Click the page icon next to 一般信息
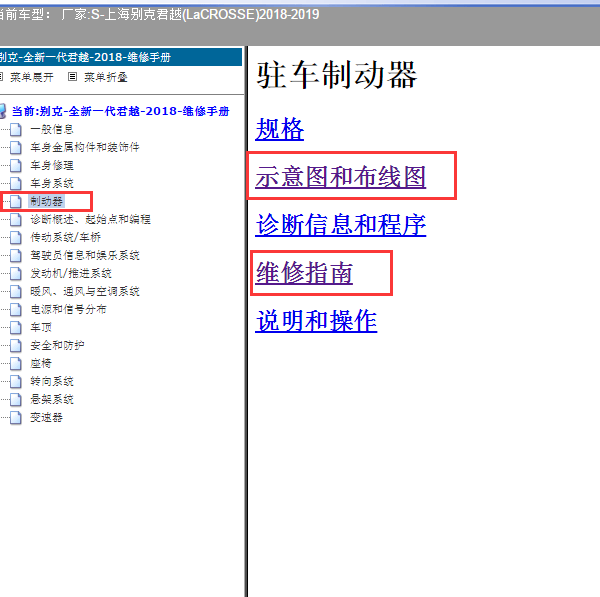Viewport: 600px width, 597px height. [x=16, y=129]
